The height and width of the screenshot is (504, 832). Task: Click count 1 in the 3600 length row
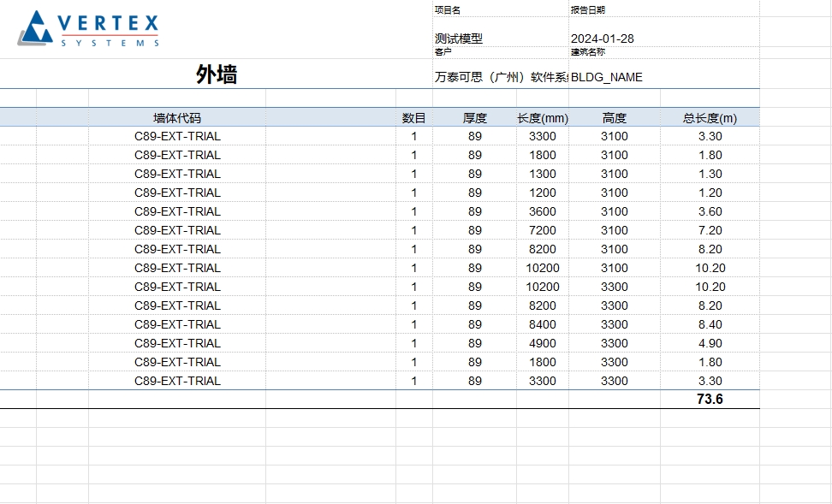414,211
